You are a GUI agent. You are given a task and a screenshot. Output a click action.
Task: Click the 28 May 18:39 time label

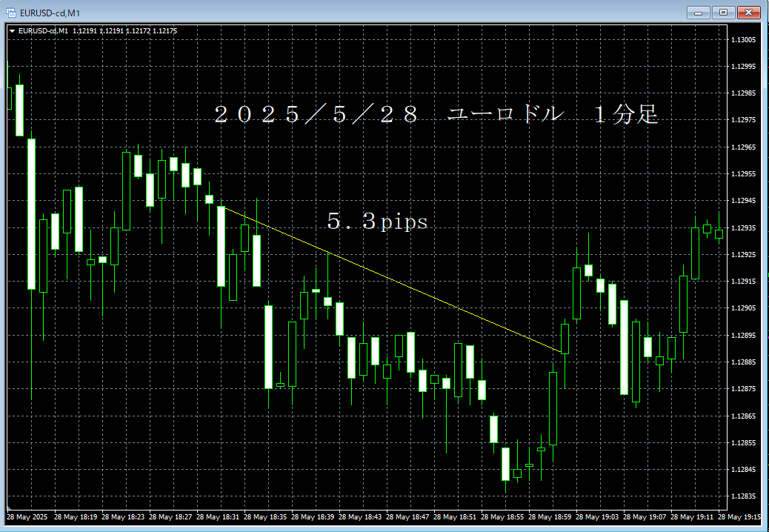click(x=313, y=516)
